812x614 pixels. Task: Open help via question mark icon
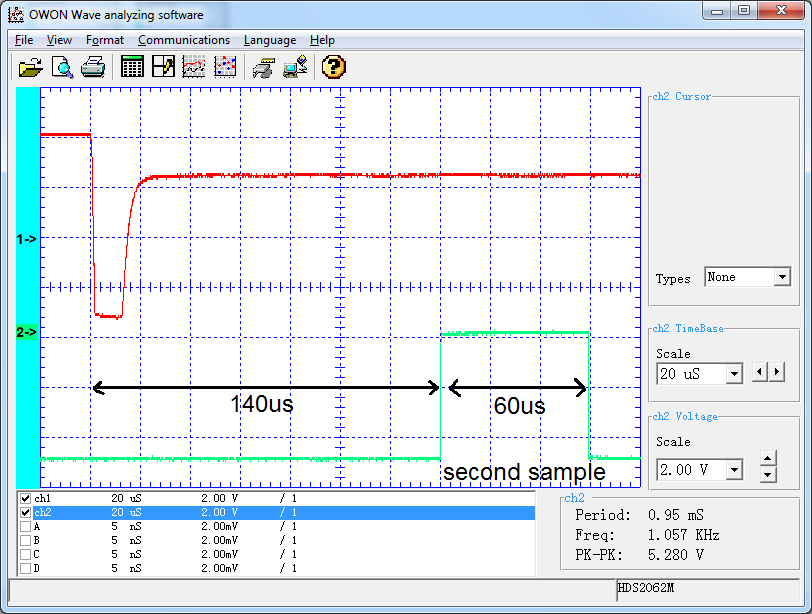[334, 67]
